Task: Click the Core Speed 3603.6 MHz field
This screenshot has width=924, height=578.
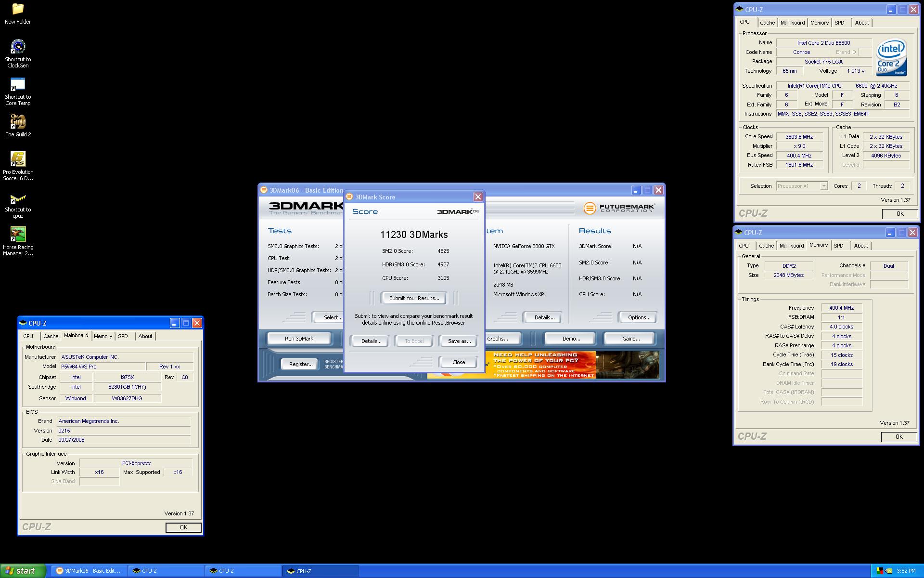Action: pyautogui.click(x=799, y=137)
